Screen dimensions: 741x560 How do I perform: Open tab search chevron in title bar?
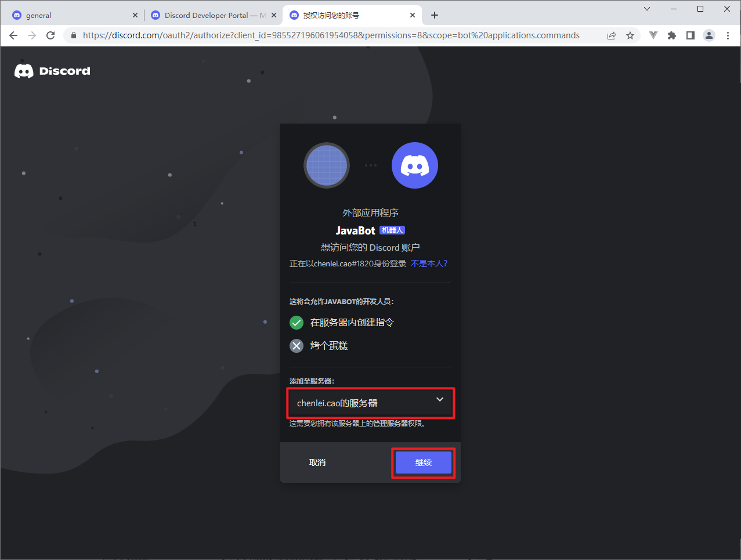(x=647, y=9)
